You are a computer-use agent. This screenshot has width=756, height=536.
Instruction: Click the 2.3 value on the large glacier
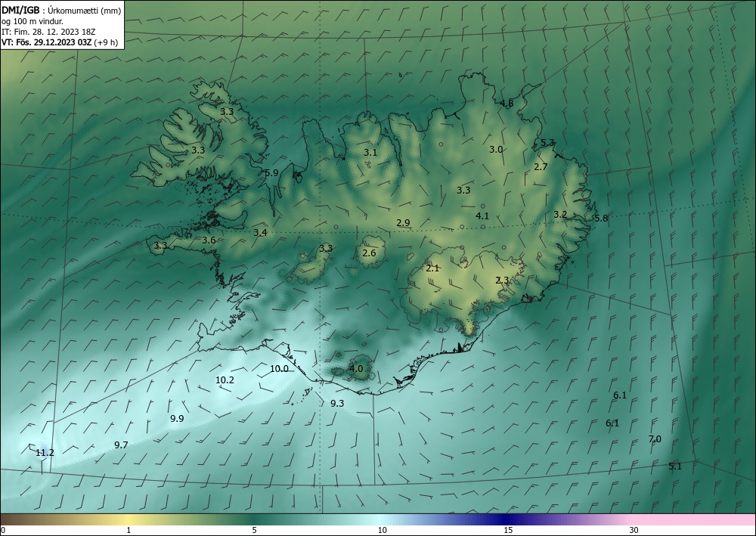pos(503,280)
